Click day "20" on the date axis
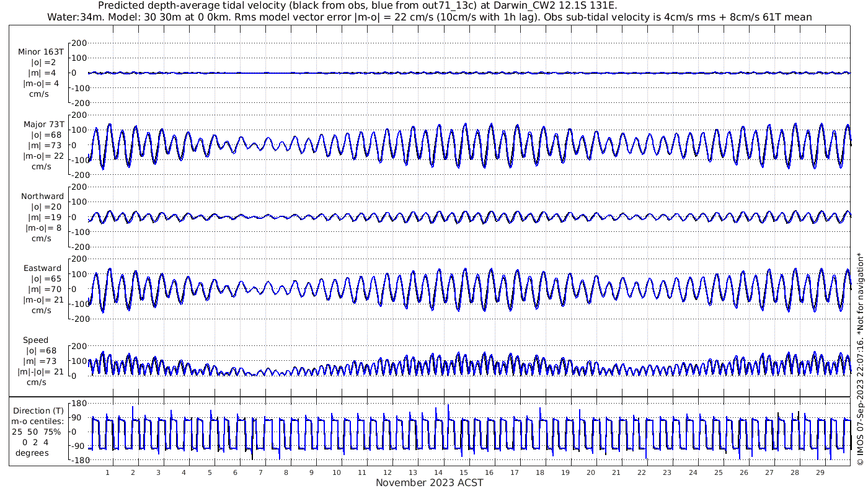This screenshot has height=496, width=868. (x=591, y=472)
